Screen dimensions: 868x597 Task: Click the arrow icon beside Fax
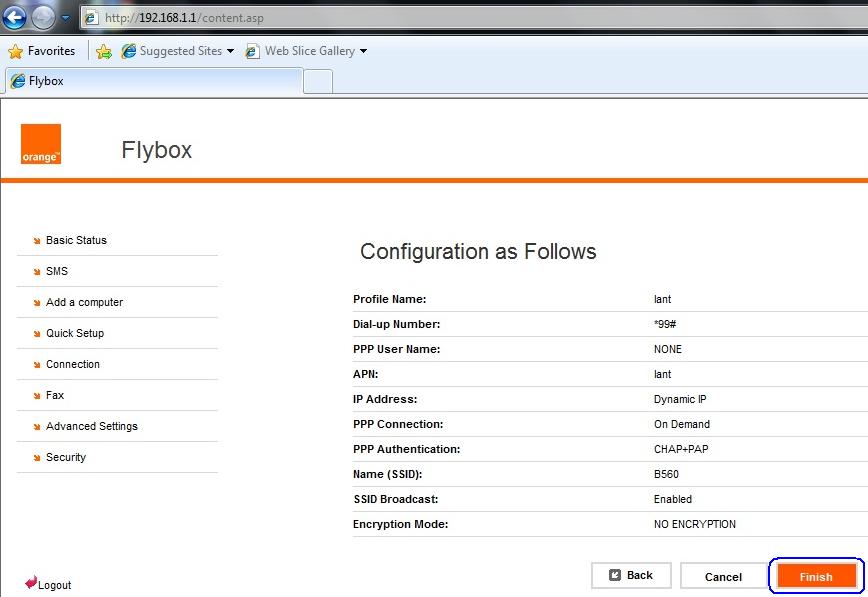pyautogui.click(x=37, y=395)
